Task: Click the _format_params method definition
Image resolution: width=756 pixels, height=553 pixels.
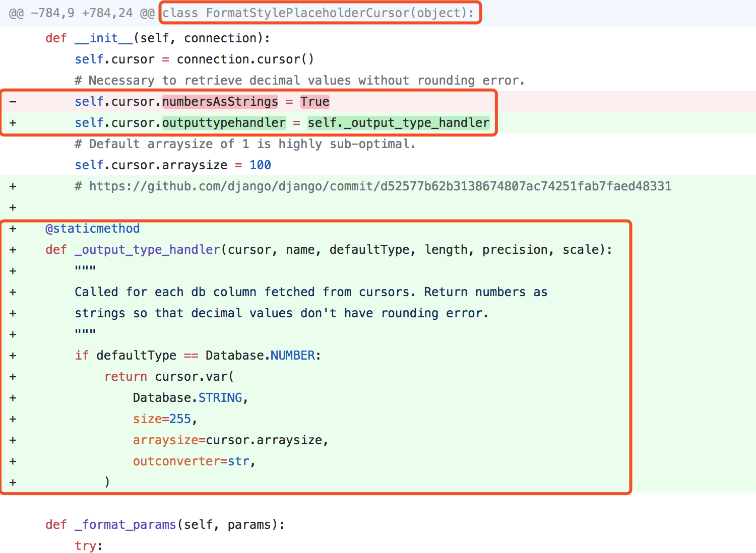Action: click(125, 524)
